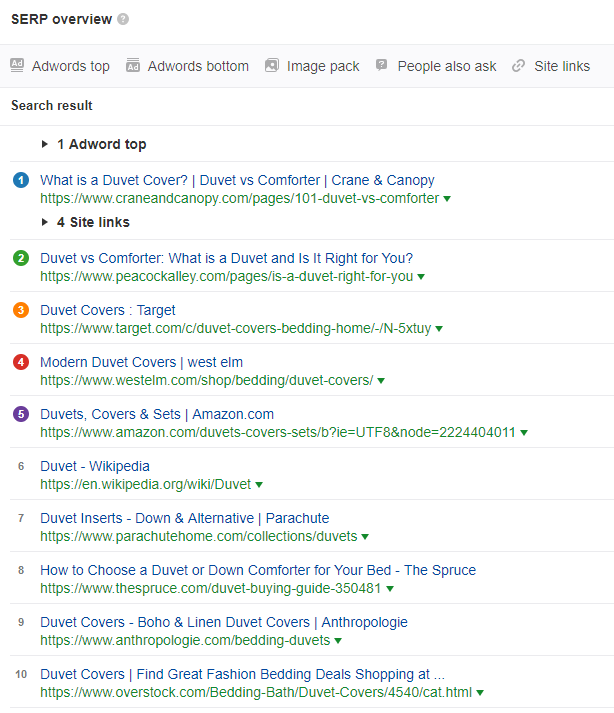Open dropdown arrow next to amazon.com URL

524,432
